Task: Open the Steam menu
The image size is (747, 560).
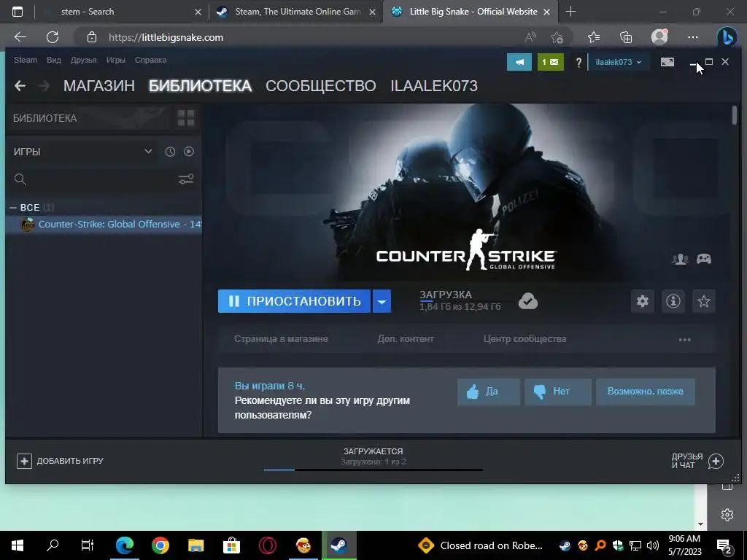Action: (26, 60)
